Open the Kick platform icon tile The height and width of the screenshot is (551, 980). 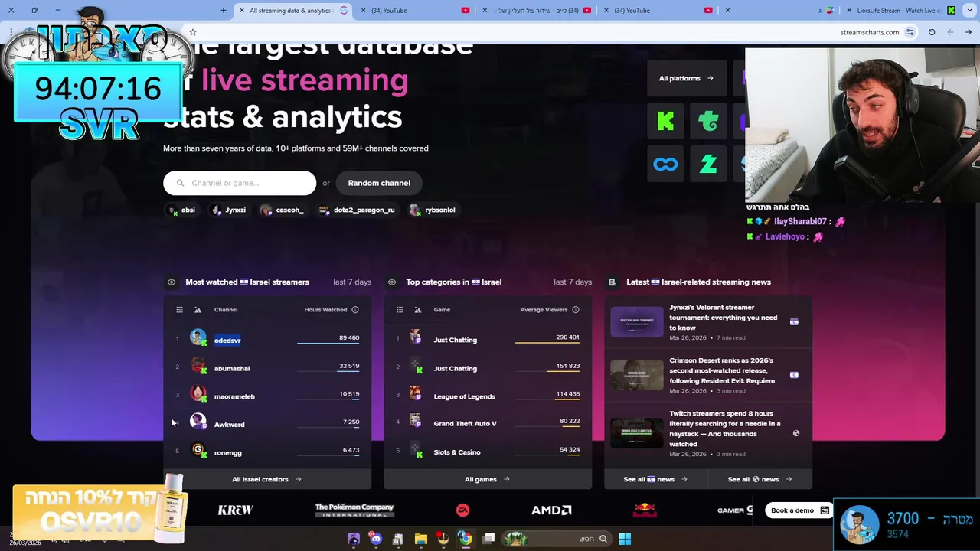point(665,121)
